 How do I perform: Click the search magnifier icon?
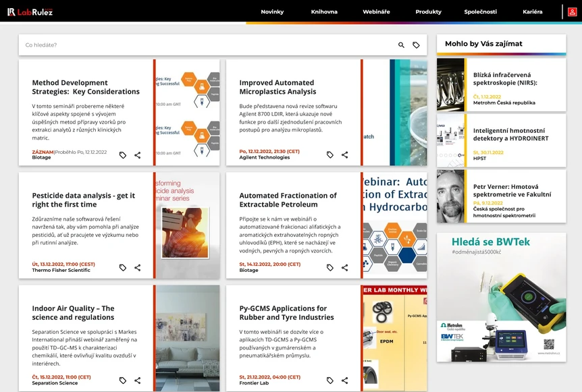click(x=400, y=45)
